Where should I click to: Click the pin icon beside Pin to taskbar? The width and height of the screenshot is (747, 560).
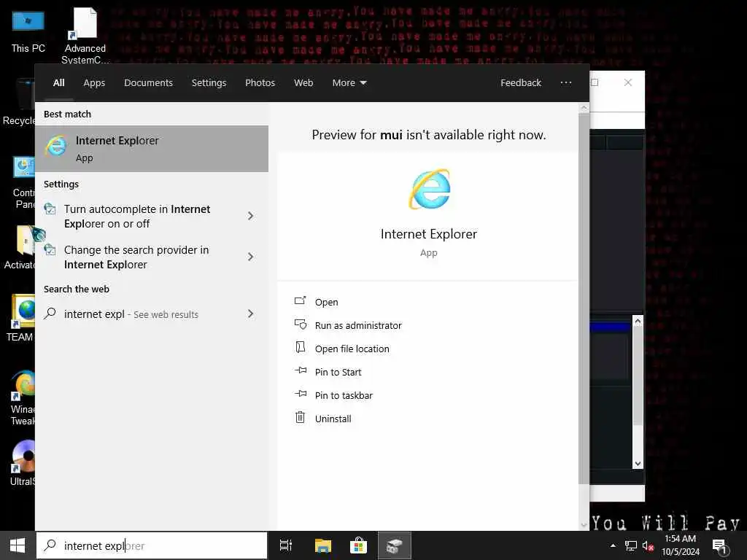301,393
